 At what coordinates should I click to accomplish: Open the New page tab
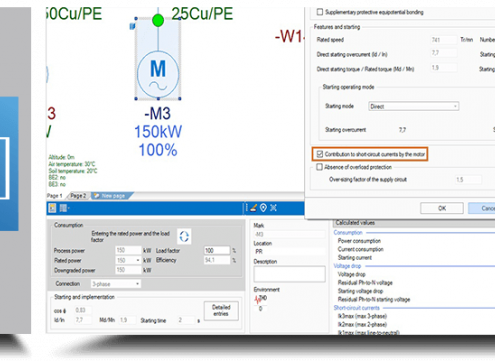point(112,196)
